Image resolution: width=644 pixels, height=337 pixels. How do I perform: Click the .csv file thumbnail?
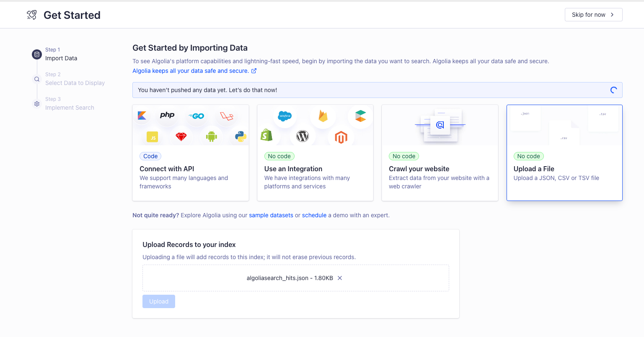coord(564,133)
